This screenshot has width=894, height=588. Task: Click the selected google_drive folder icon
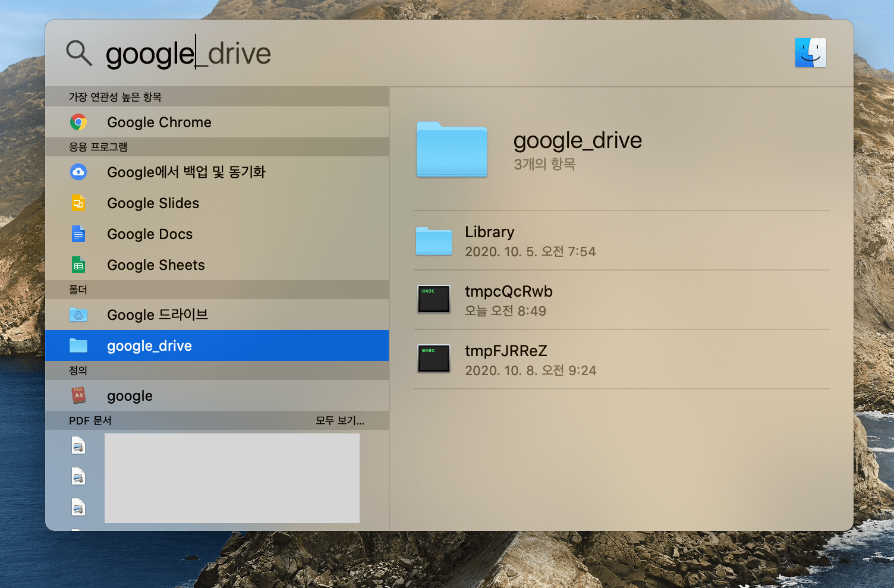coord(78,345)
